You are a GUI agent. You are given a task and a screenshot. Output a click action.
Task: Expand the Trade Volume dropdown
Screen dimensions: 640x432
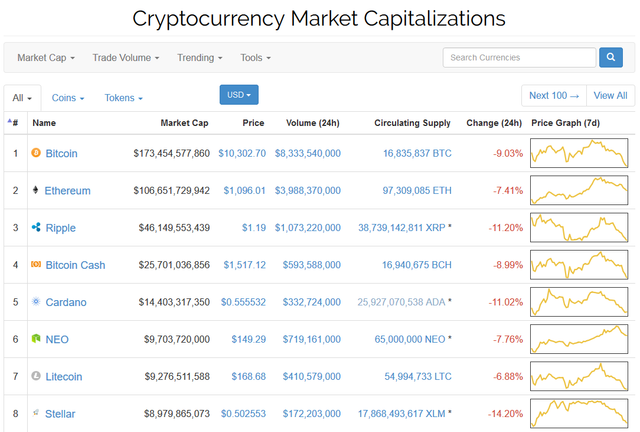[x=126, y=58]
